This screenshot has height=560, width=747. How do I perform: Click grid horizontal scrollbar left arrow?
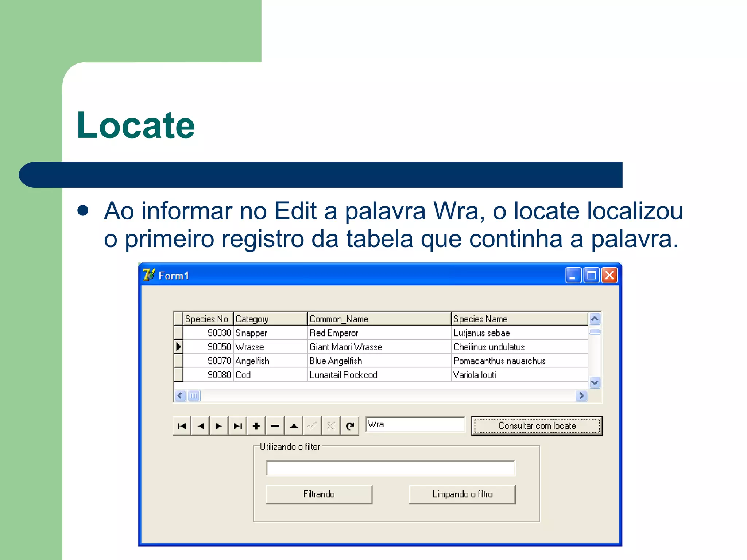tap(180, 396)
